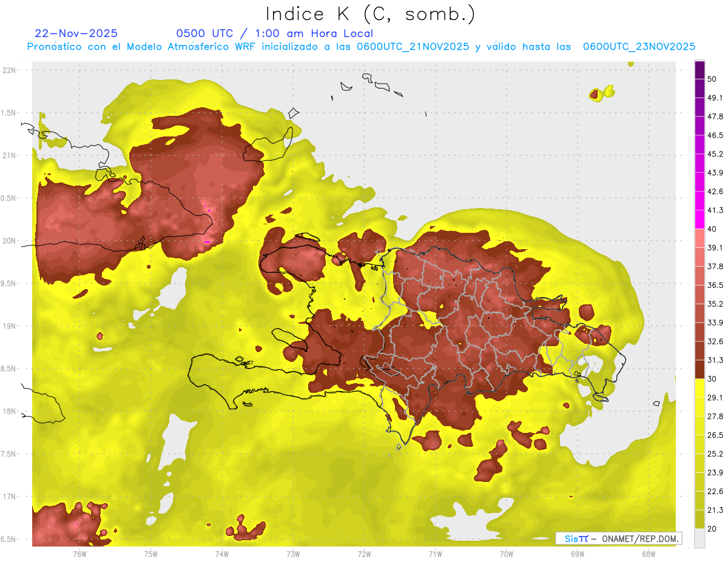The width and height of the screenshot is (728, 562).
Task: Click the "26.5" value on the color scale
Action: click(x=715, y=435)
